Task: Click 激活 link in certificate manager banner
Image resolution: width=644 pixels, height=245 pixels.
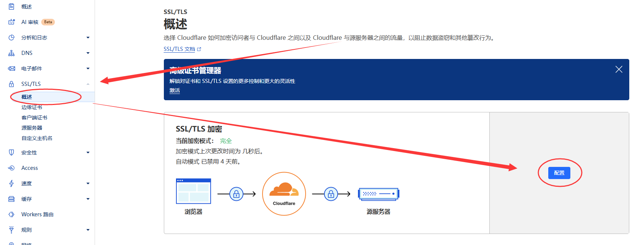Action: coord(175,91)
